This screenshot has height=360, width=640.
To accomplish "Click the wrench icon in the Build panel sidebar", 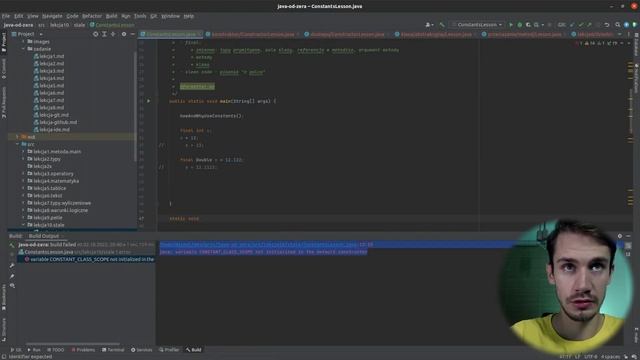I will [x=12, y=266].
